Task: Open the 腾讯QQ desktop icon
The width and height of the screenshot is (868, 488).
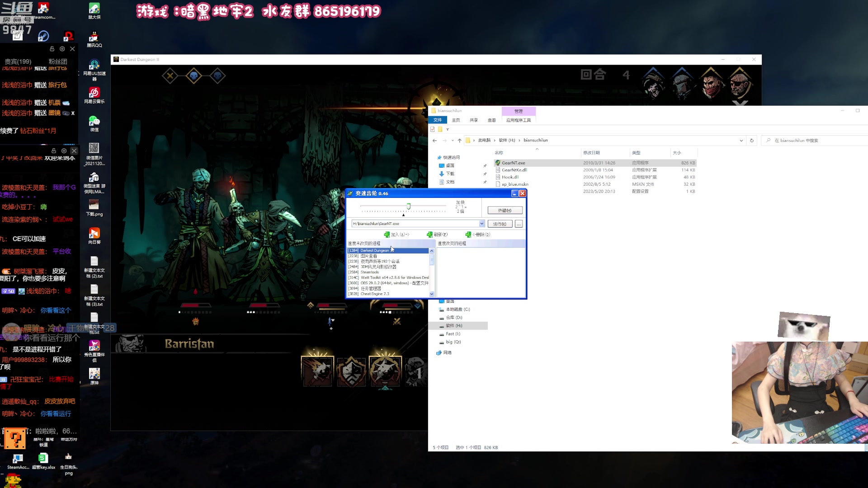Action: click(94, 37)
